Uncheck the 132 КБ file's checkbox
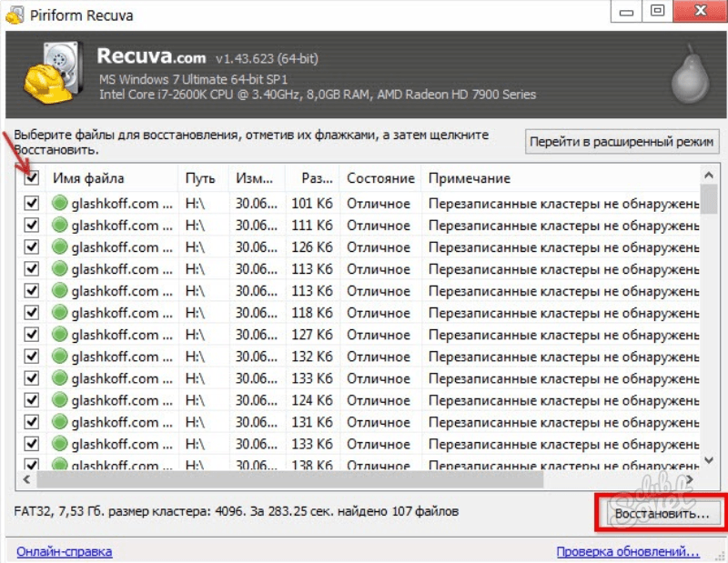This screenshot has height=563, width=728. (x=32, y=357)
